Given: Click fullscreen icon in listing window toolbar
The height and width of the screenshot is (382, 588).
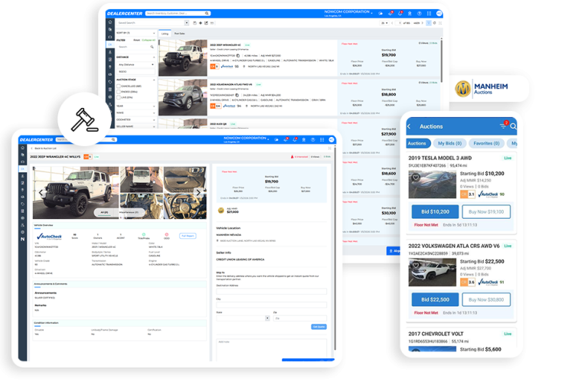Looking at the screenshot, I should click(440, 23).
